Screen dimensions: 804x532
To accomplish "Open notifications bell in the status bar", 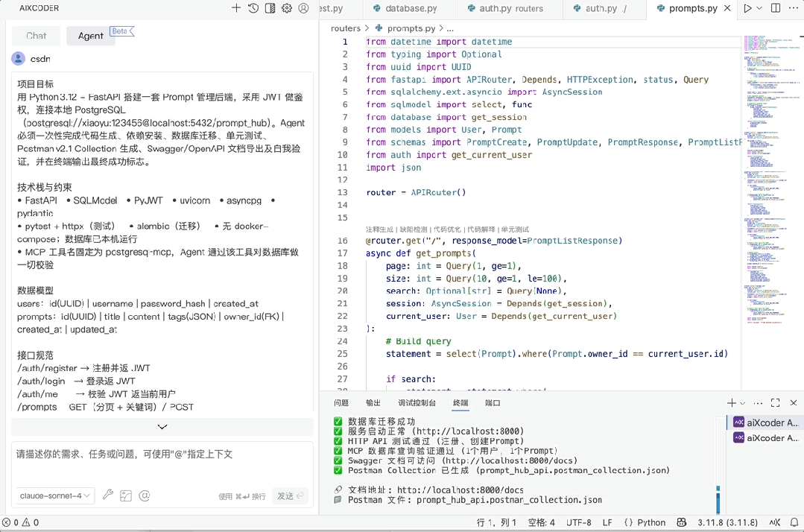I will point(793,522).
